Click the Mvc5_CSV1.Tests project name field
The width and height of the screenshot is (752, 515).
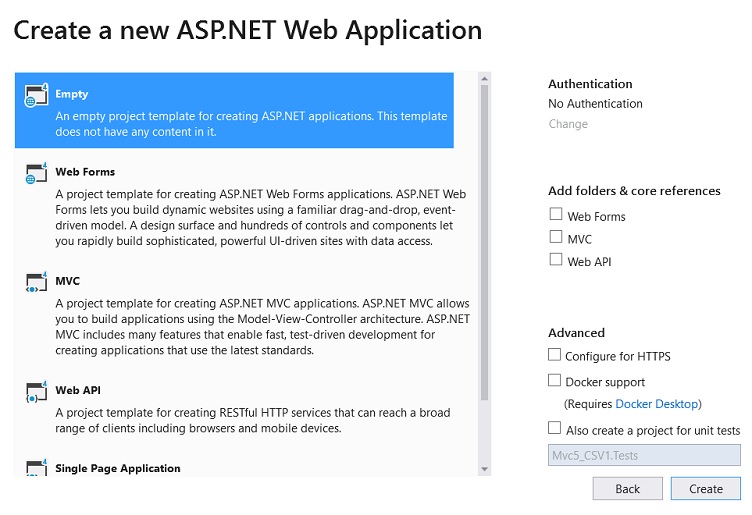click(x=644, y=455)
